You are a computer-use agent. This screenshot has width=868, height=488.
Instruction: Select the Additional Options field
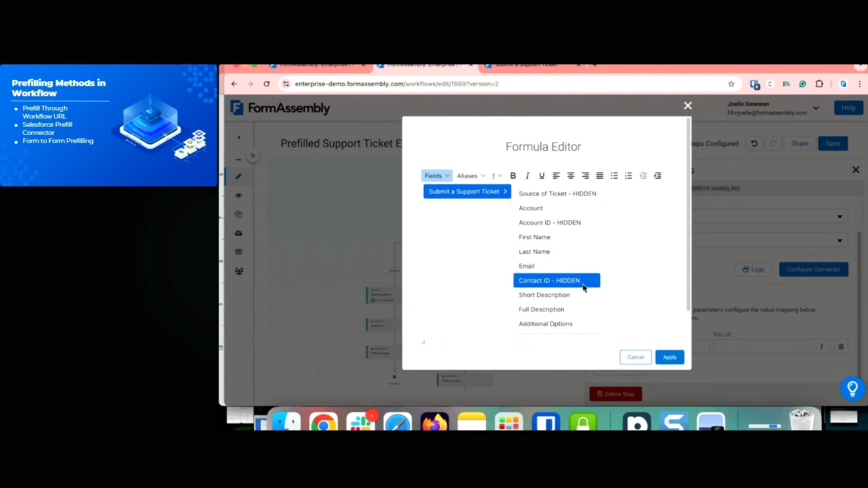click(x=557, y=324)
